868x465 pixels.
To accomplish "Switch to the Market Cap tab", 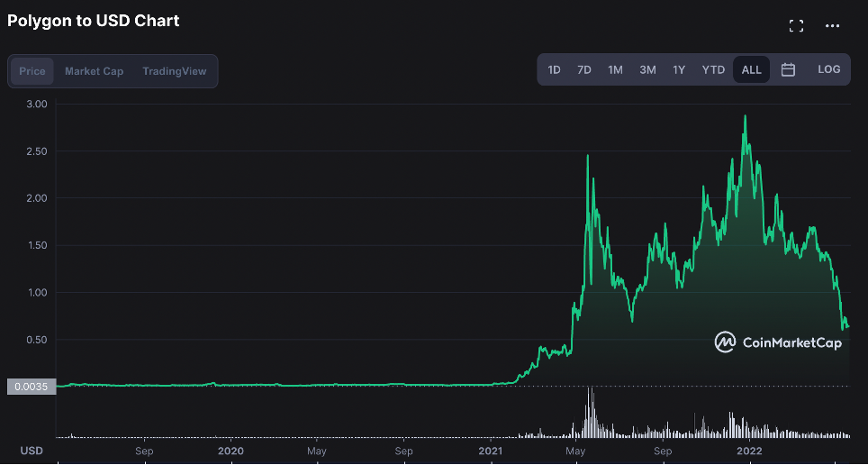I will (95, 71).
